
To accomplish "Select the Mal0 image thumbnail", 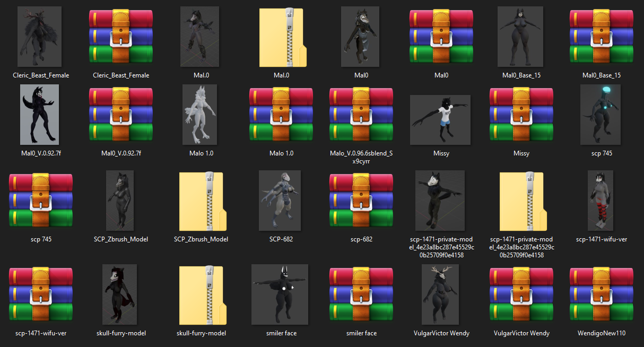I will 361,37.
